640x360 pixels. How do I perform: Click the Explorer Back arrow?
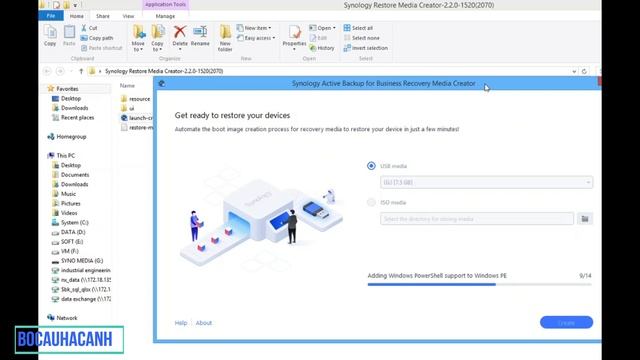(47, 71)
